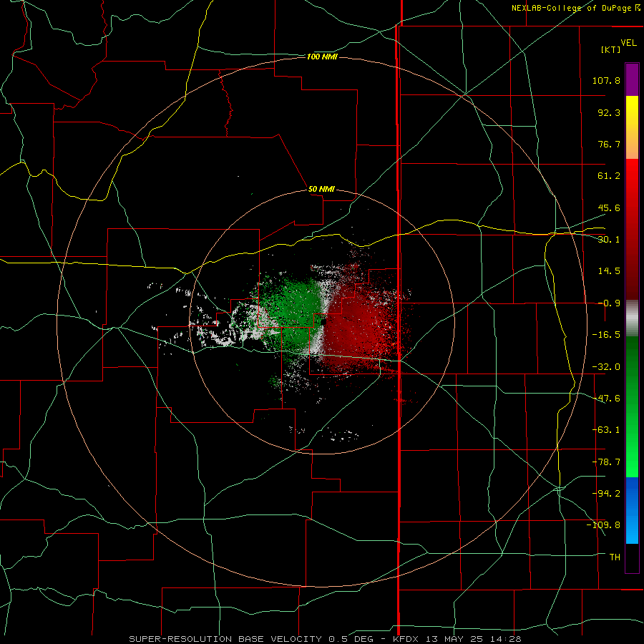Click the NEXLAB-College of DuPage watermark text
The image size is (644, 644).
[x=575, y=8]
